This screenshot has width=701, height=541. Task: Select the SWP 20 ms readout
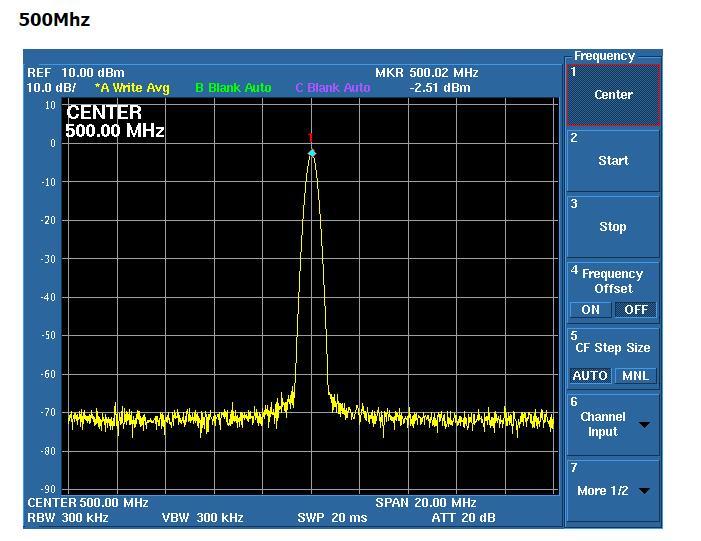pyautogui.click(x=332, y=518)
